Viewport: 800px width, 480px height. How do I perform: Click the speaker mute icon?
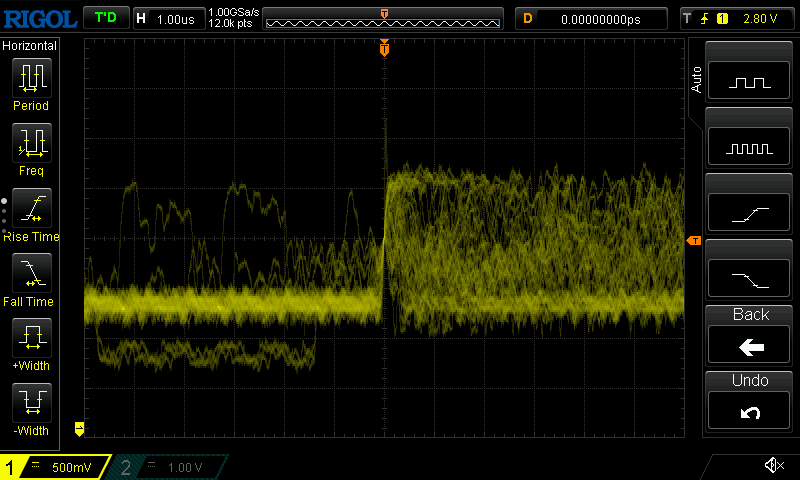[773, 465]
